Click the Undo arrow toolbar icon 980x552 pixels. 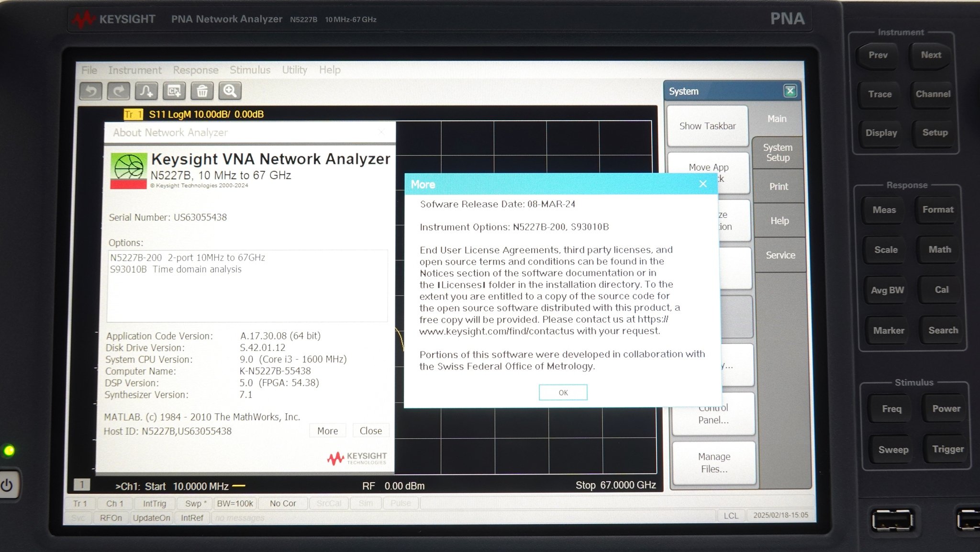pos(91,91)
